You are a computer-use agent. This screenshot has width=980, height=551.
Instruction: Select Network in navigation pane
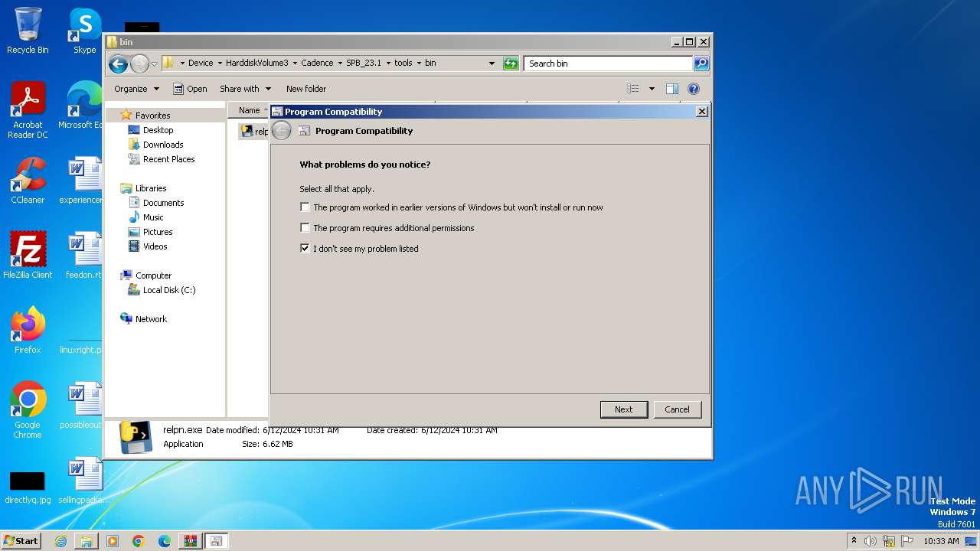coord(151,319)
